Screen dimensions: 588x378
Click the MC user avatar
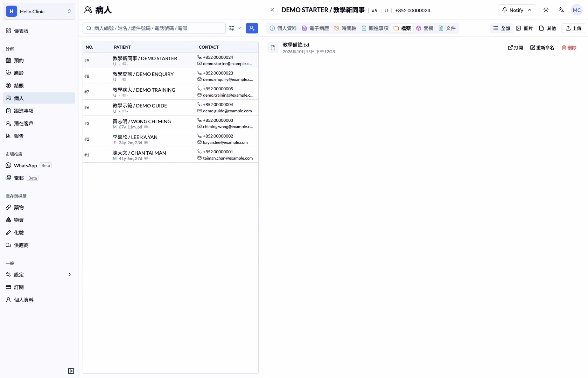coord(577,10)
